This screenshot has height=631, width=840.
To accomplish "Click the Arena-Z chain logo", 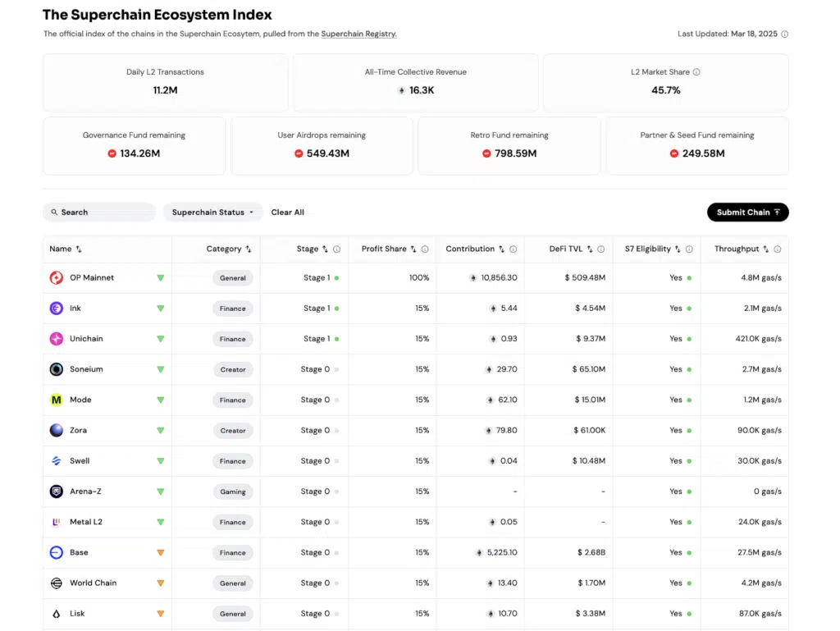I will click(x=57, y=492).
